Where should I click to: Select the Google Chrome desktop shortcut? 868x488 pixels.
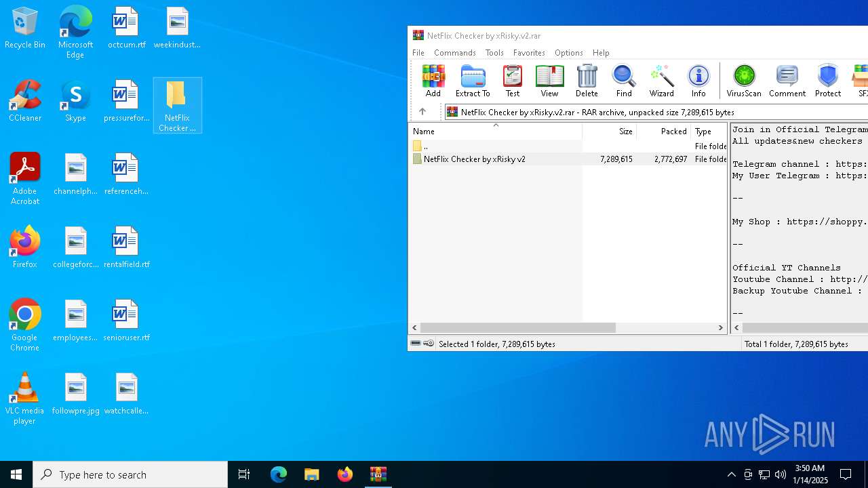point(25,325)
